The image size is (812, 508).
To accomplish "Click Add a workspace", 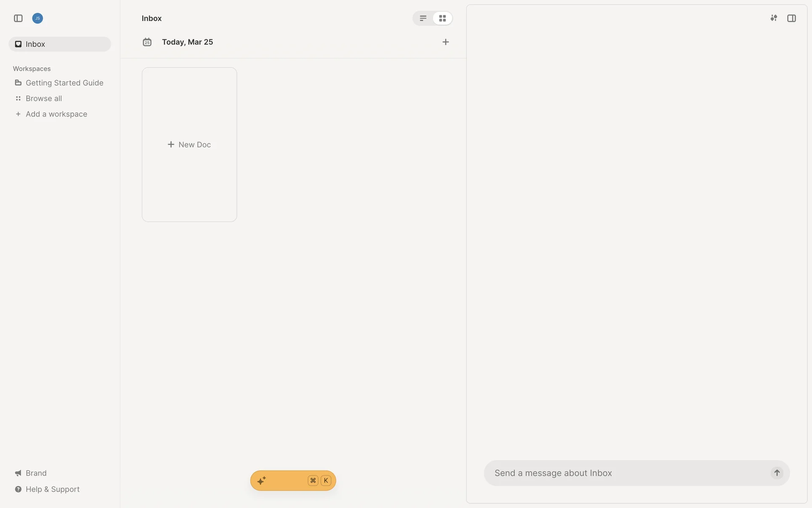I will pos(56,114).
